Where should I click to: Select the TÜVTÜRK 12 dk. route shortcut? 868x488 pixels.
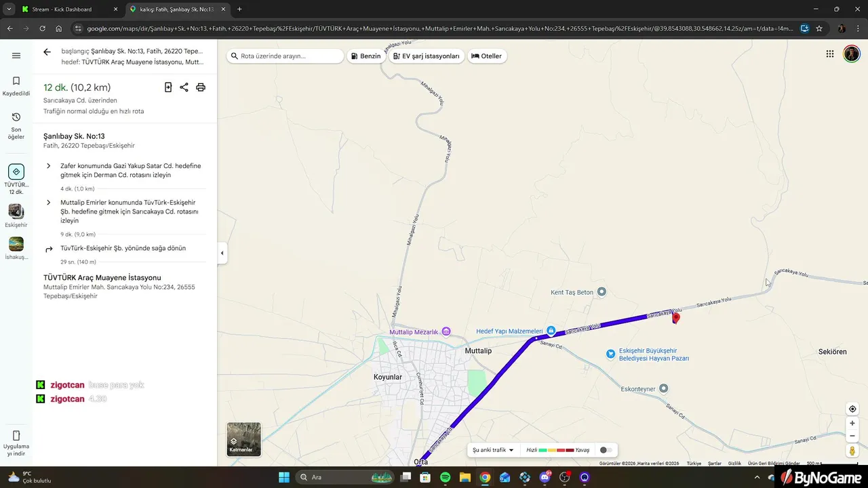pos(16,179)
